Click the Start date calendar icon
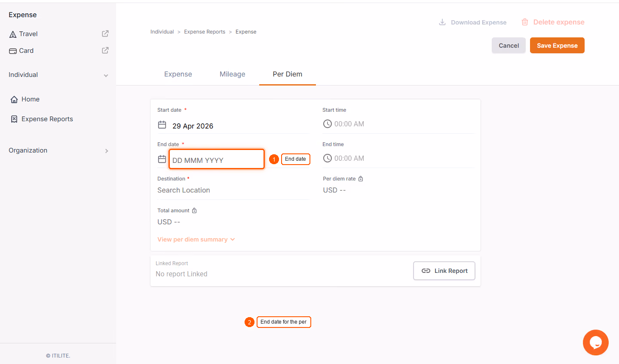Image resolution: width=619 pixels, height=364 pixels. 162,125
